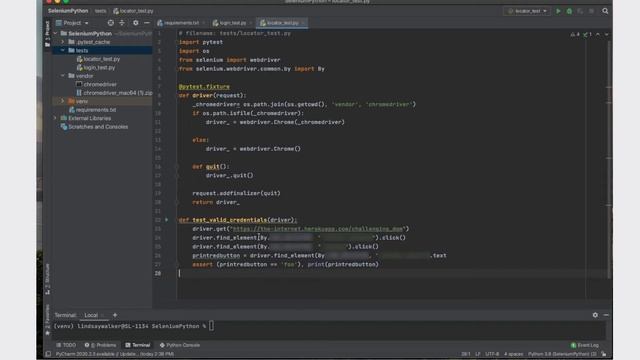The height and width of the screenshot is (360, 640).
Task: Click Expand/Collapse All icon in Project panel
Action: point(122,23)
